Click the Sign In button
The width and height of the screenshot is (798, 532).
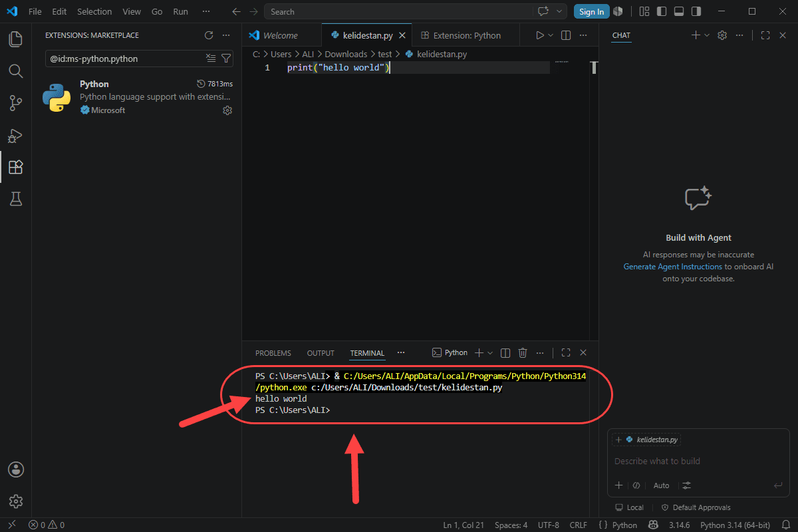click(591, 11)
